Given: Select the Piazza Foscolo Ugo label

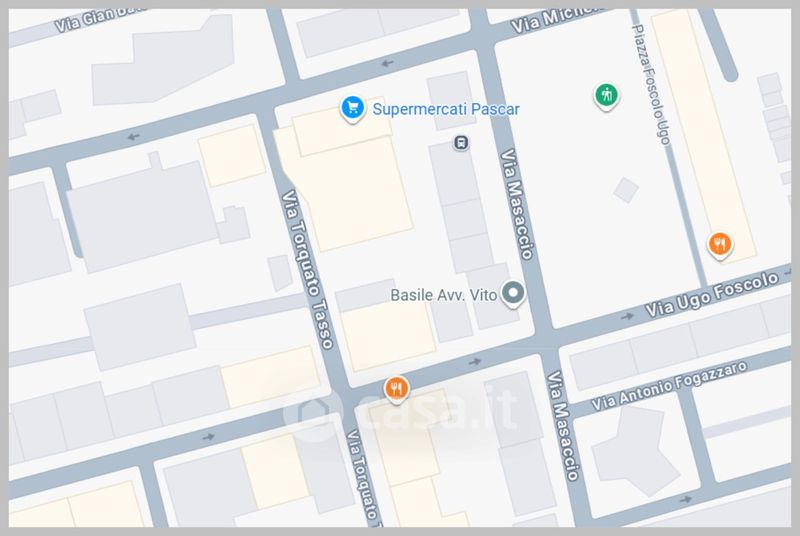Looking at the screenshot, I should [652, 85].
